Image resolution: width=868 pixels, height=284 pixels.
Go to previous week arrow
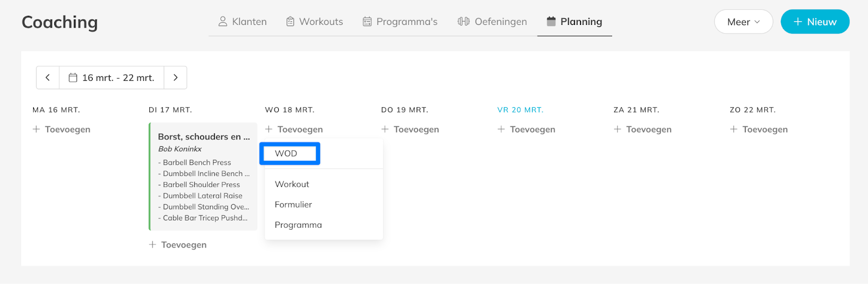tap(48, 78)
